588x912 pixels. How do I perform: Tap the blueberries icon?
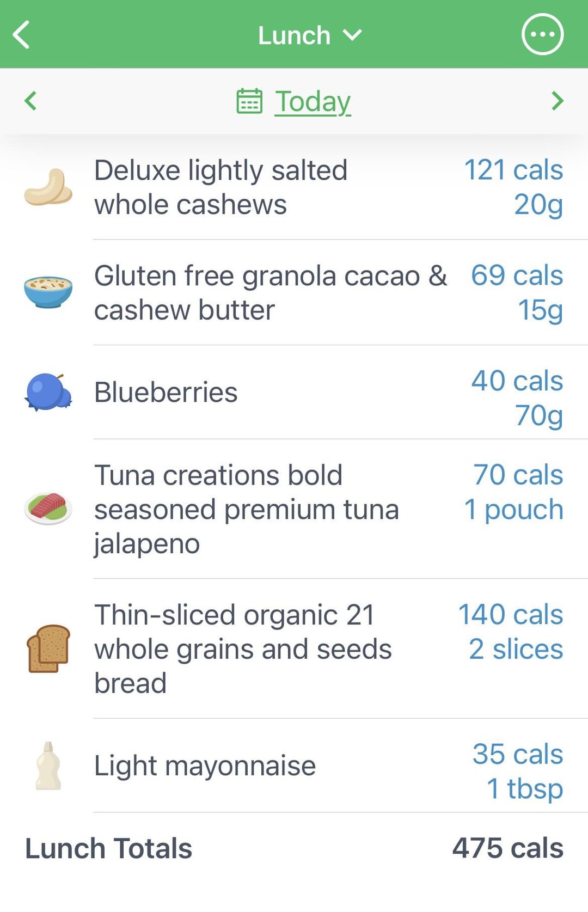[48, 392]
